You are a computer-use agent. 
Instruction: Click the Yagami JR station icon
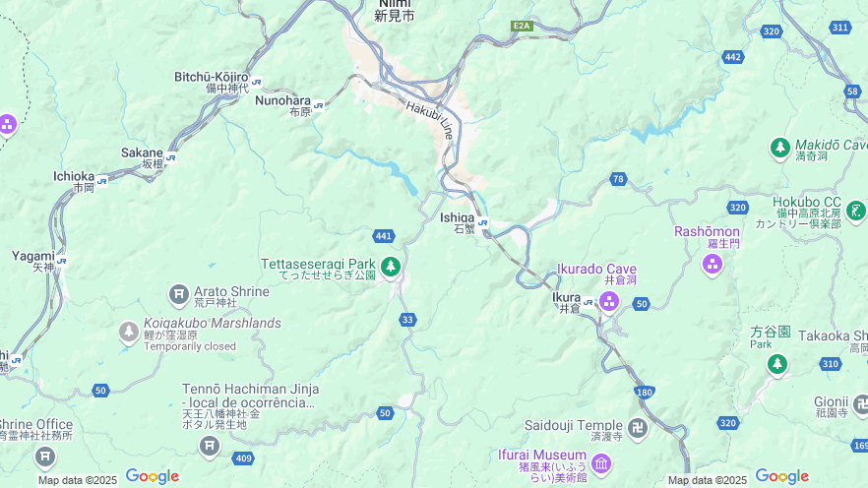coord(61,261)
